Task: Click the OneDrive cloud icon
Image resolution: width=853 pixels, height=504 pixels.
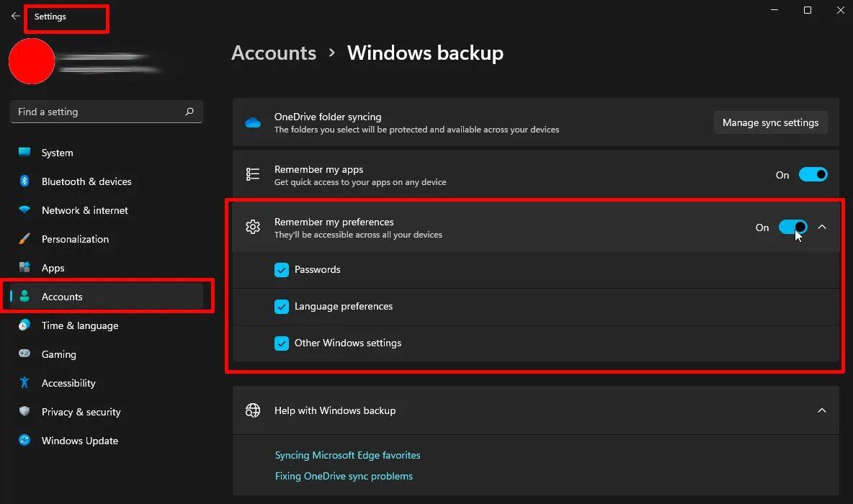Action: coord(253,123)
